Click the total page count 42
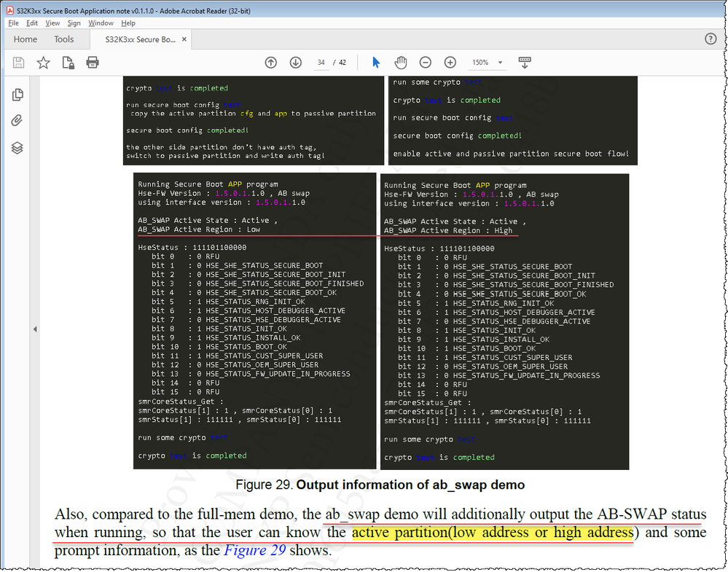Viewport: 728px width, 572px height. pyautogui.click(x=343, y=62)
